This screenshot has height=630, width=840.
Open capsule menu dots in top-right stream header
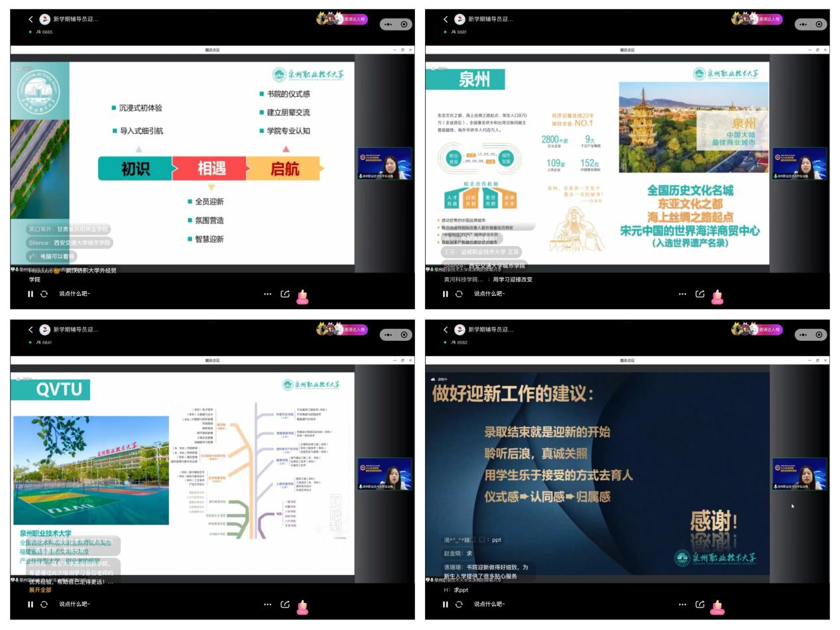[804, 24]
